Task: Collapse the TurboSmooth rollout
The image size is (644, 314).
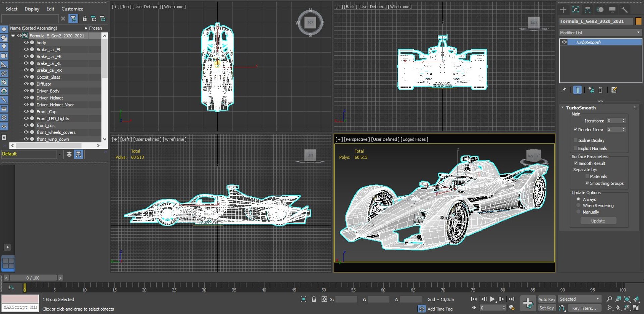Action: pyautogui.click(x=562, y=108)
